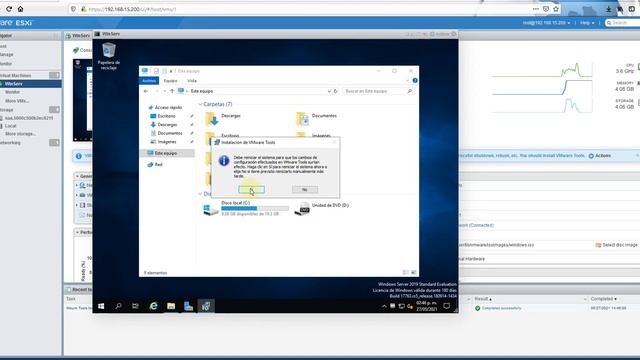The width and height of the screenshot is (640, 360).
Task: Select Disco local (C:) drive
Action: pyautogui.click(x=247, y=208)
